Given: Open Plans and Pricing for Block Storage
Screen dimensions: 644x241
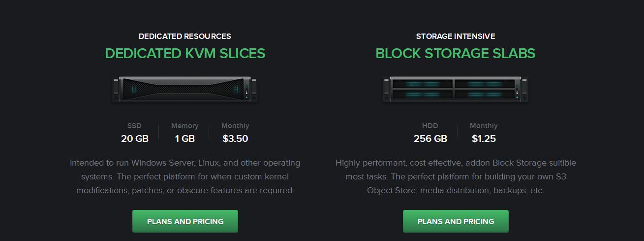Looking at the screenshot, I should point(456,221).
